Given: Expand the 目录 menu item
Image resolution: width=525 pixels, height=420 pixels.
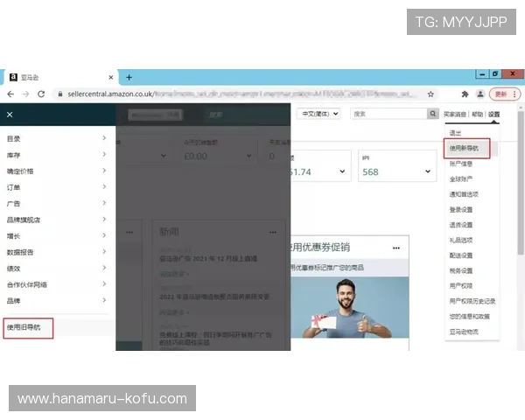Looking at the screenshot, I should tap(104, 139).
